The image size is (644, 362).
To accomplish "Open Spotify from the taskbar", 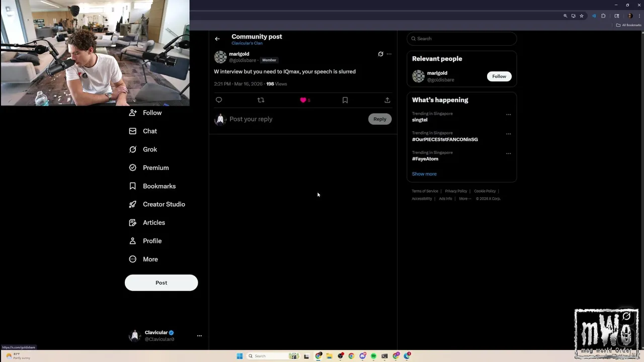I will (373, 356).
